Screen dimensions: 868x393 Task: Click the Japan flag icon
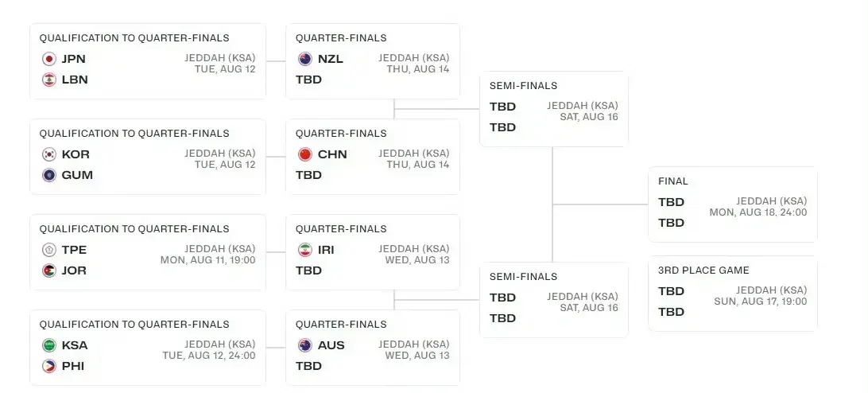(x=48, y=59)
